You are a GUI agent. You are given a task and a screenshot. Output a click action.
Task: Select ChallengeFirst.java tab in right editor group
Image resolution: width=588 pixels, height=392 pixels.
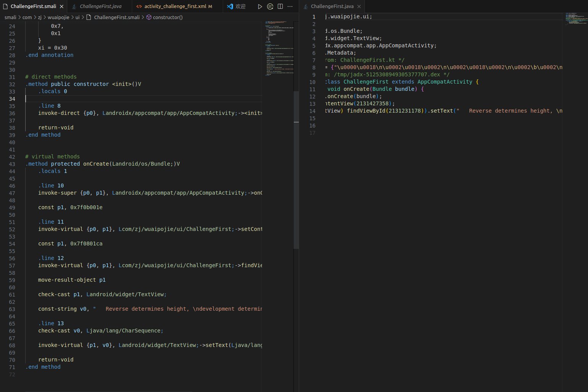point(332,6)
